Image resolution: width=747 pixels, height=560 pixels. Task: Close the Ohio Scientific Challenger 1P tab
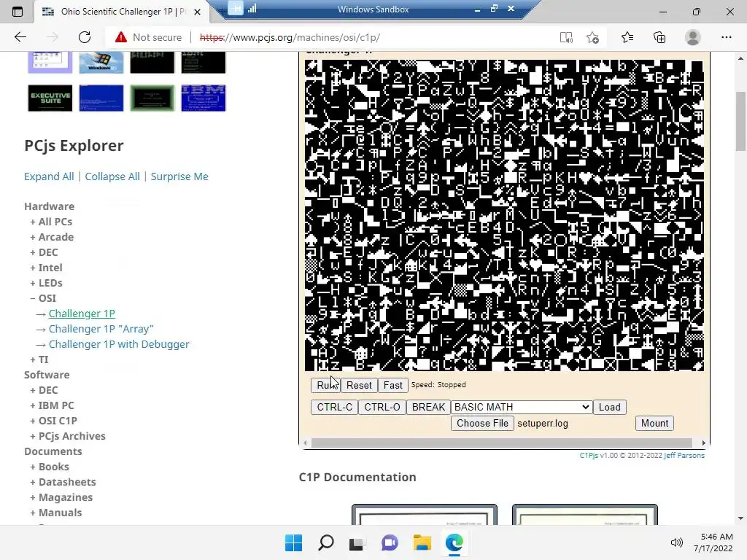click(197, 12)
